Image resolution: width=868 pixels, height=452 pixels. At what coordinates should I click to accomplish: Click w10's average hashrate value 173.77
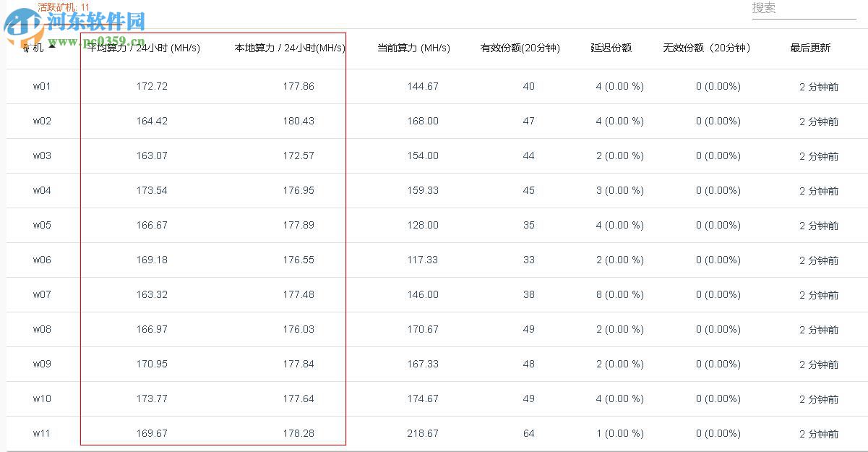click(x=152, y=399)
